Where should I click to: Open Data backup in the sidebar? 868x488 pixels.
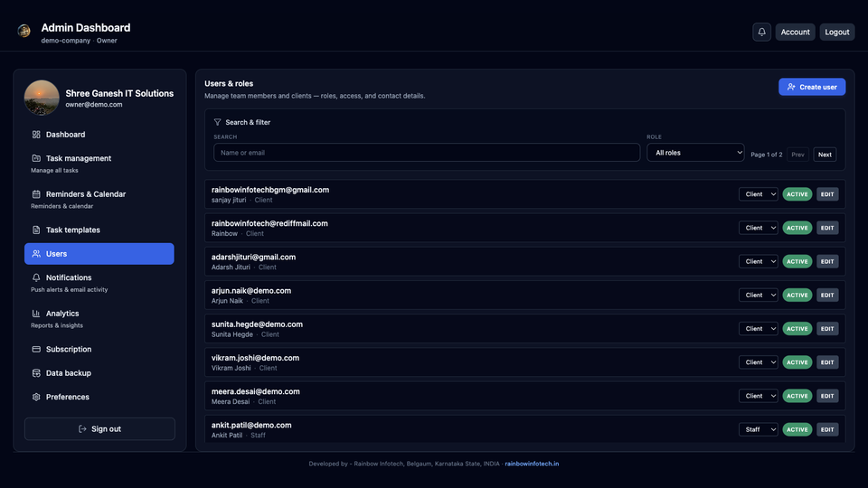[x=99, y=373]
